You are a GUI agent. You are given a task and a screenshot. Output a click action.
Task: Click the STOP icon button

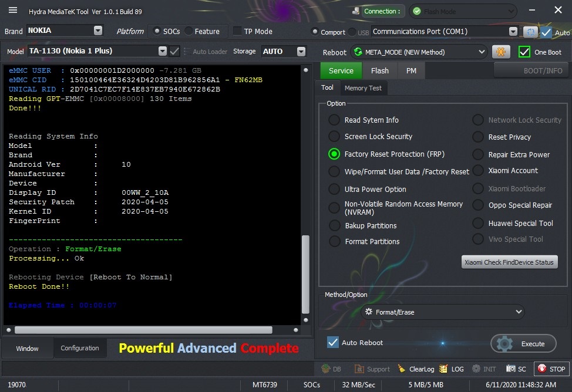point(542,369)
